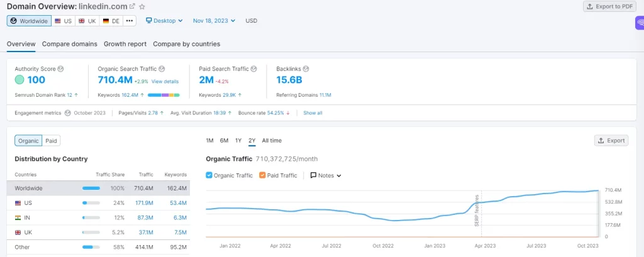Open the Compare domains tab

[69, 44]
